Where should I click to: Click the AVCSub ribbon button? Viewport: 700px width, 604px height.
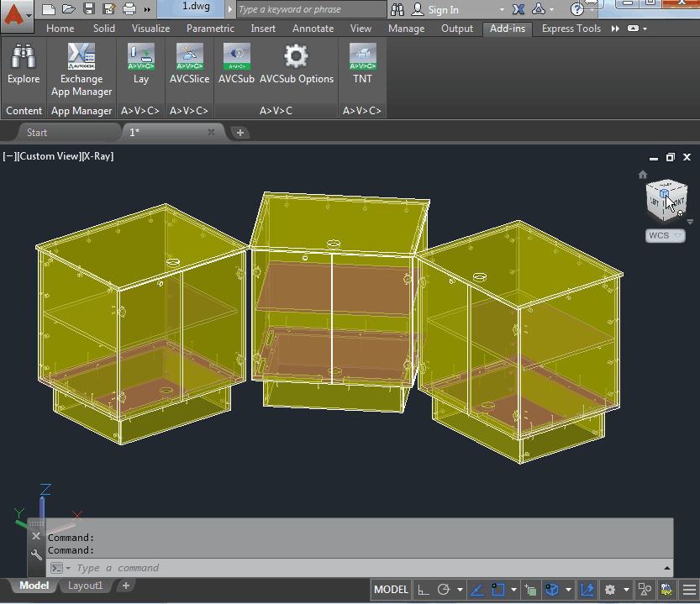(x=236, y=65)
